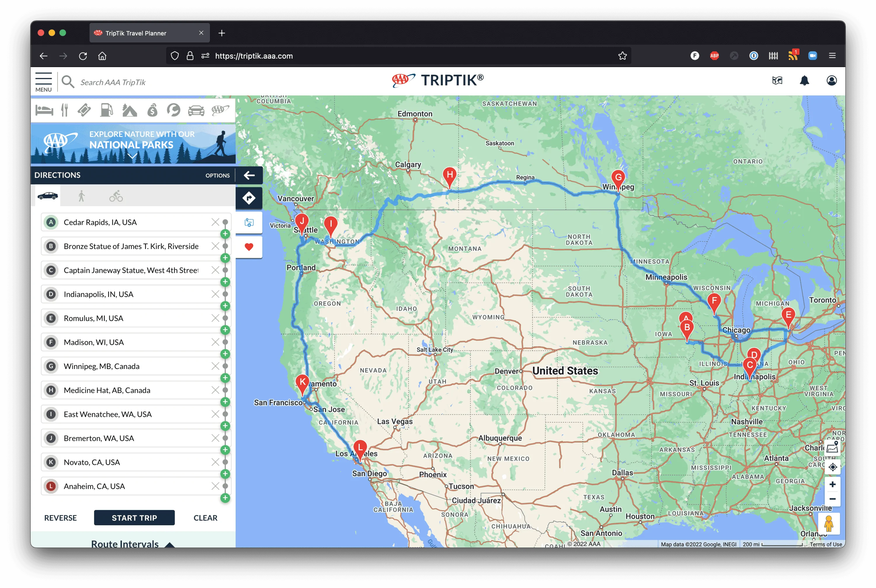The height and width of the screenshot is (588, 876).
Task: Click map marker H near Medicine Hat
Action: [450, 178]
